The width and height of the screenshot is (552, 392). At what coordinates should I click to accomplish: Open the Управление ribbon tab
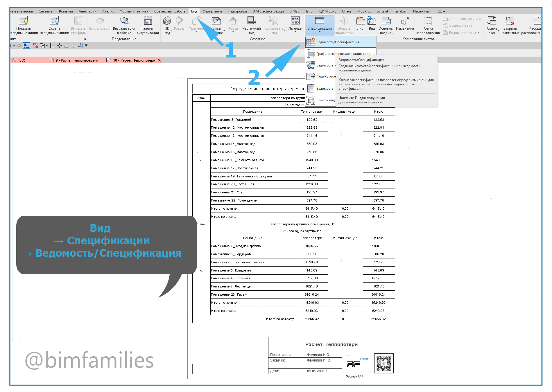click(212, 11)
